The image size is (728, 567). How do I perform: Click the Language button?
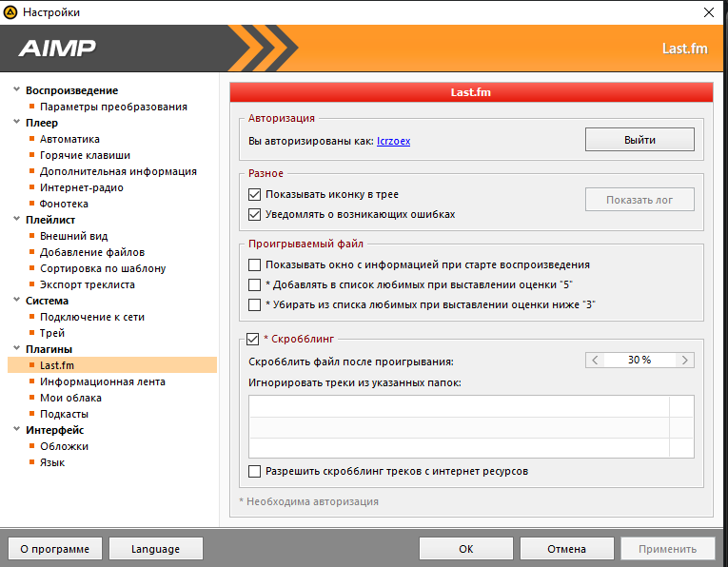click(x=155, y=549)
